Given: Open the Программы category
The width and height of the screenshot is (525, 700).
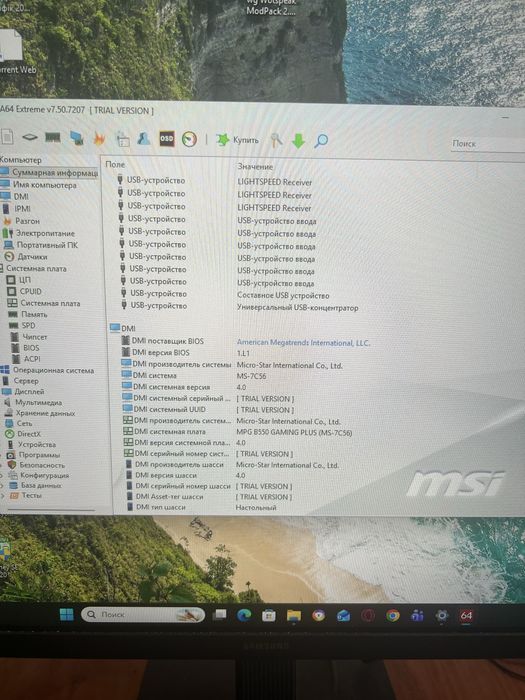Looking at the screenshot, I should click(x=39, y=455).
